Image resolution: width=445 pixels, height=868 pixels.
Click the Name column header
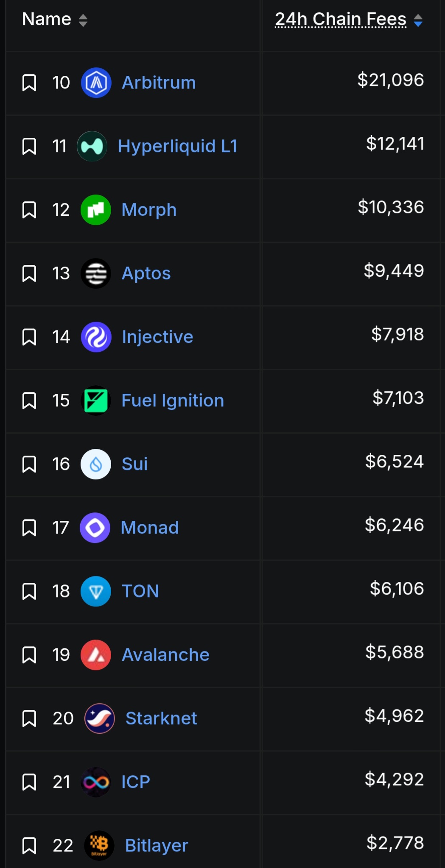47,19
